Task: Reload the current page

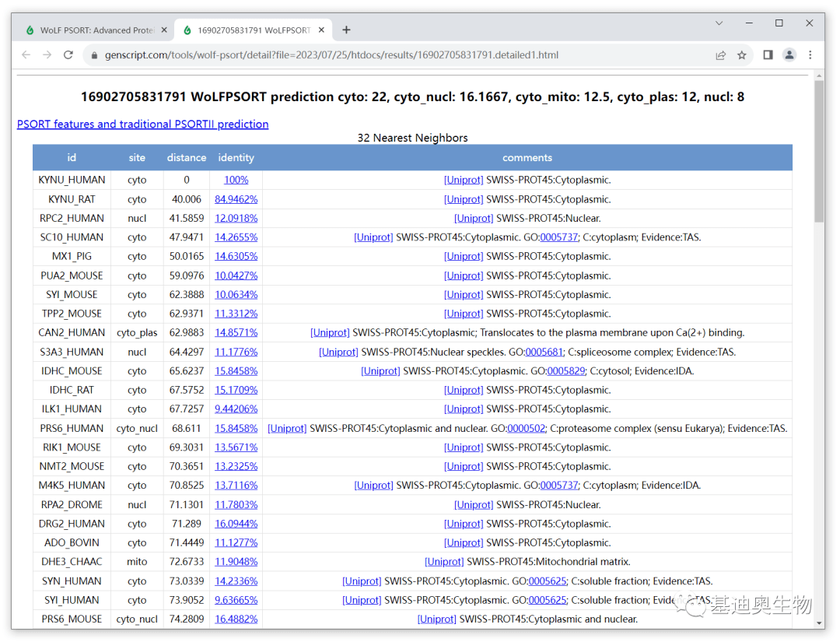Action: click(x=68, y=55)
